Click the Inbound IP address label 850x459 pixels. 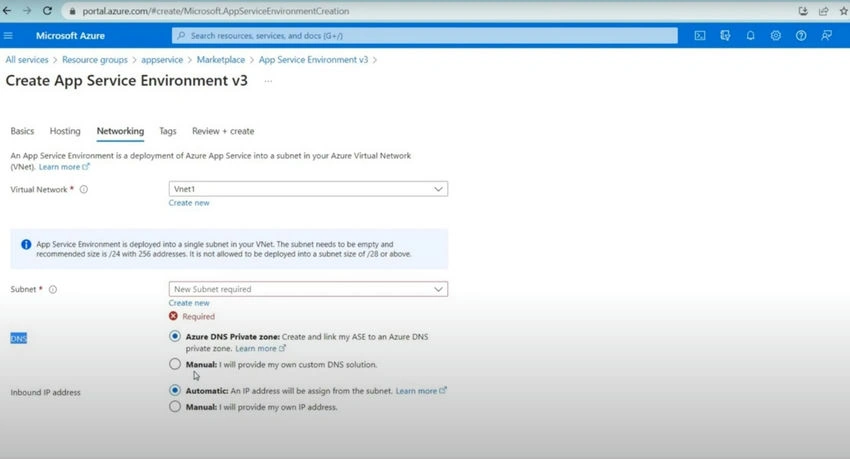(x=46, y=392)
